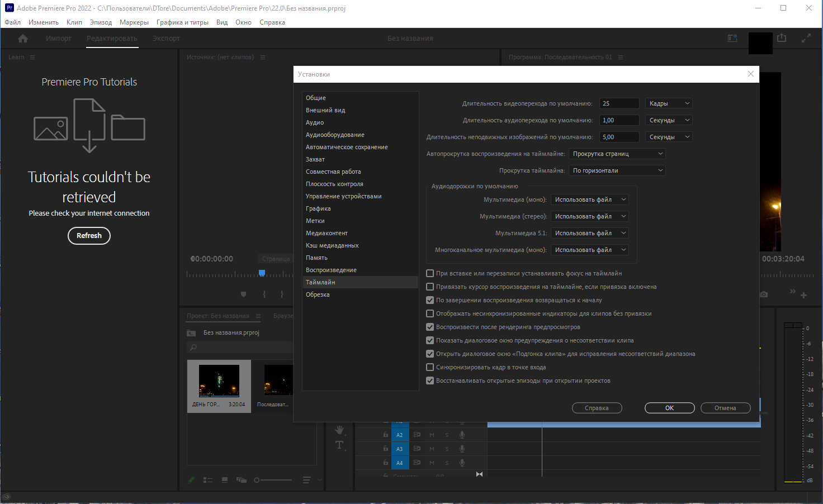This screenshot has height=504, width=823.
Task: Expand the timeline auto-scroll dropdown (Прокрутка страниц)
Action: 617,154
